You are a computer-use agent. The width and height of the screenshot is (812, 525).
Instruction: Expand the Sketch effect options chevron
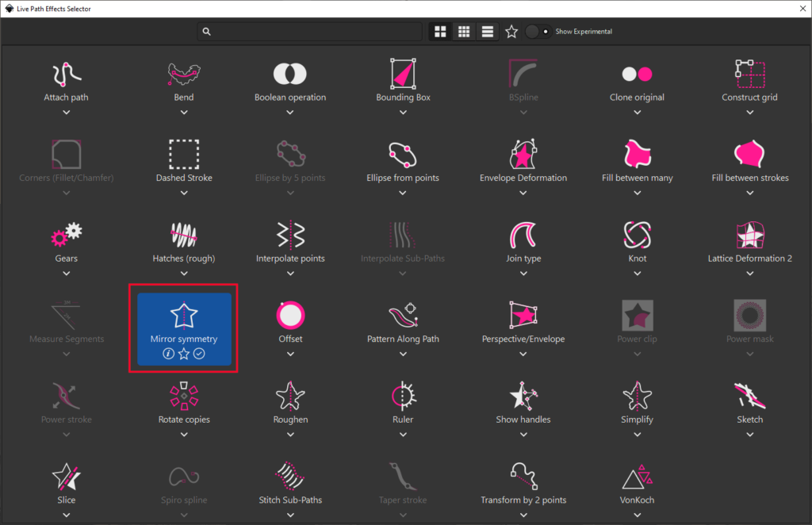(749, 435)
